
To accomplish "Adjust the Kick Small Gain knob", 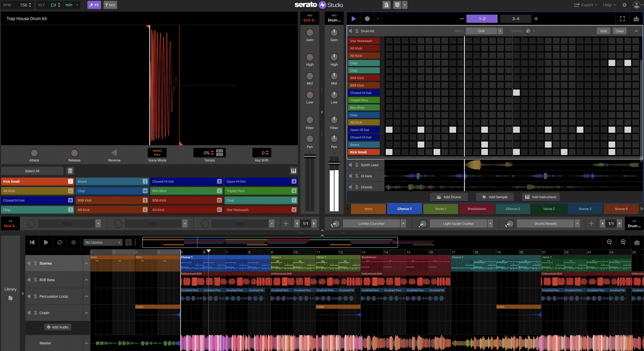I will tap(310, 32).
